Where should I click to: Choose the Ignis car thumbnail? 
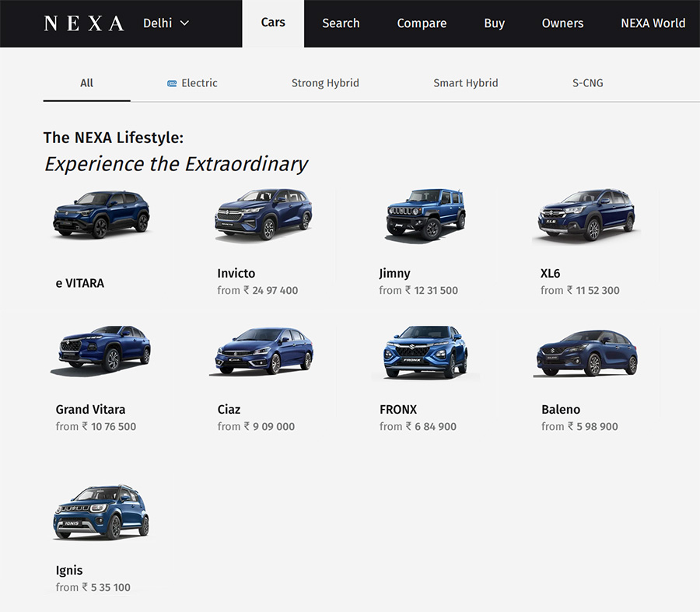tap(101, 512)
